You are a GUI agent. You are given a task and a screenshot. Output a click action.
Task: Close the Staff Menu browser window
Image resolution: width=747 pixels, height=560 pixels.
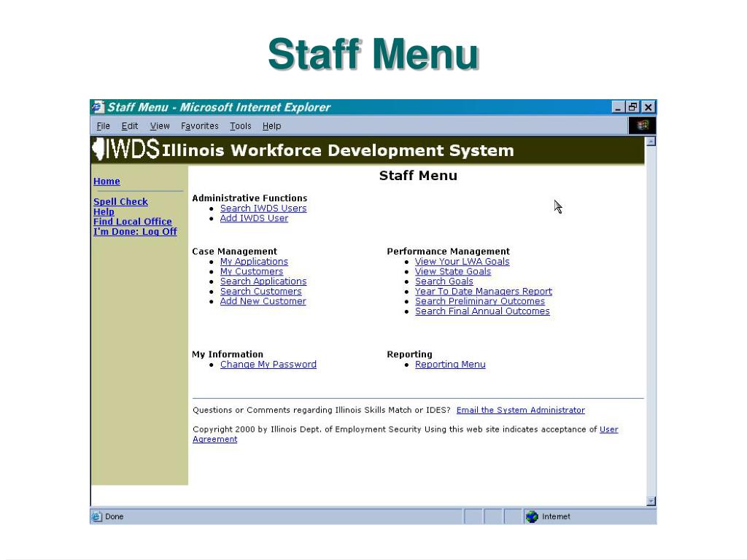[648, 107]
